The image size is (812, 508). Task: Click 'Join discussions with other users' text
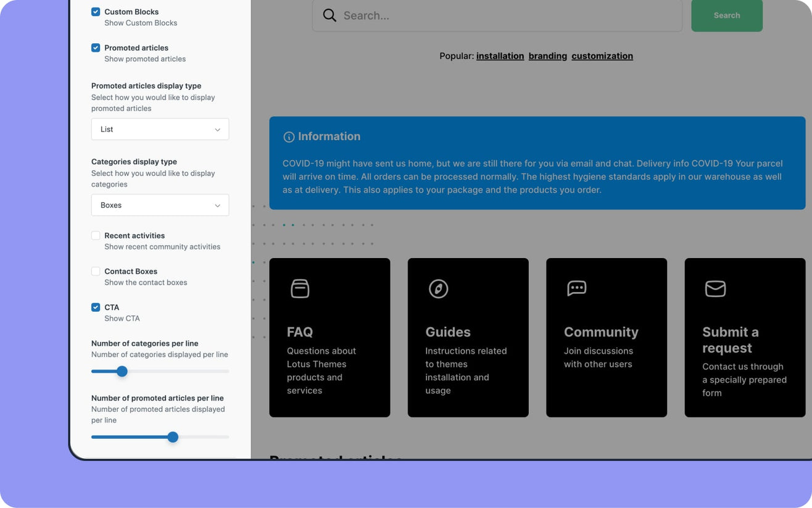point(599,357)
